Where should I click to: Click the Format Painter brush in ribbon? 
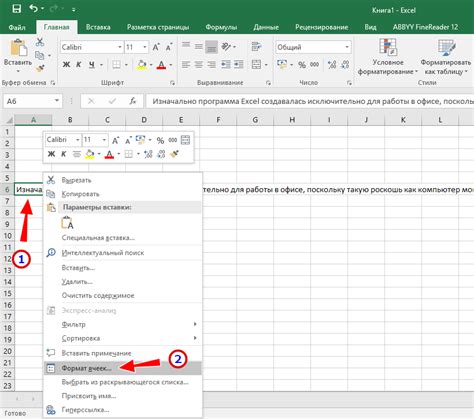click(40, 68)
